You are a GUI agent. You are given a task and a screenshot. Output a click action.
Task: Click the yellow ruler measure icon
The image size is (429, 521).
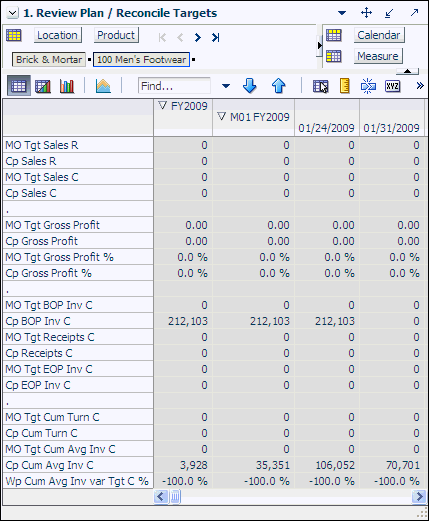(345, 86)
